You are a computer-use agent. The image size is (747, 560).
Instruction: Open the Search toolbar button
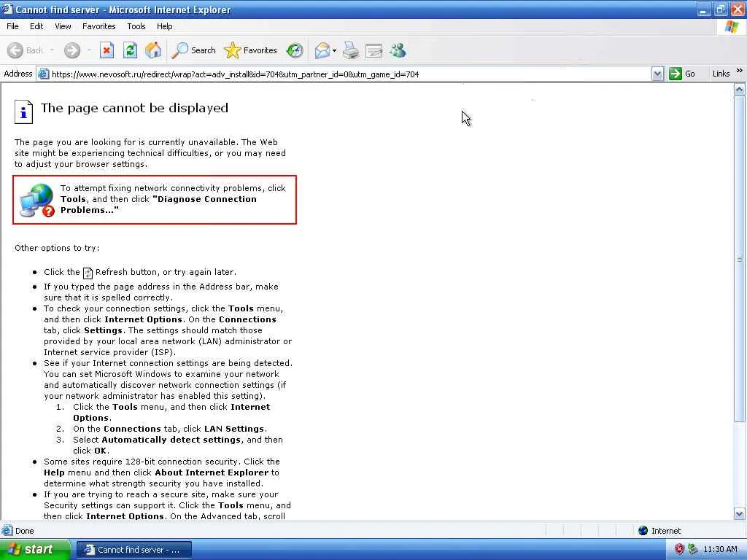tap(194, 50)
